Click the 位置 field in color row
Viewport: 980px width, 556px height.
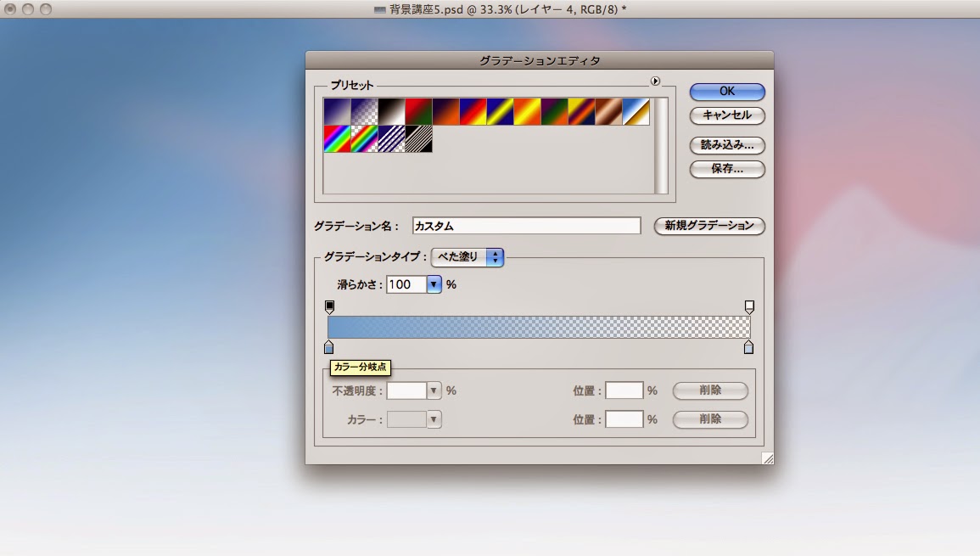point(624,419)
